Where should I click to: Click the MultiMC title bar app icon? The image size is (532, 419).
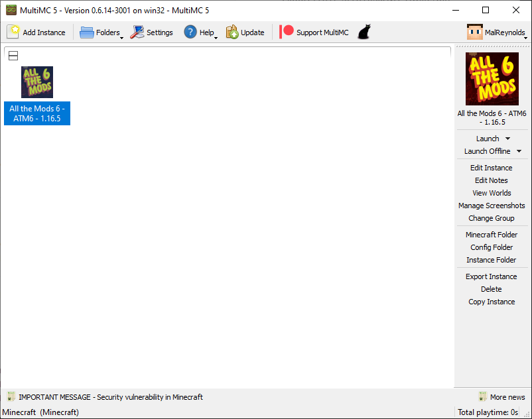point(11,10)
